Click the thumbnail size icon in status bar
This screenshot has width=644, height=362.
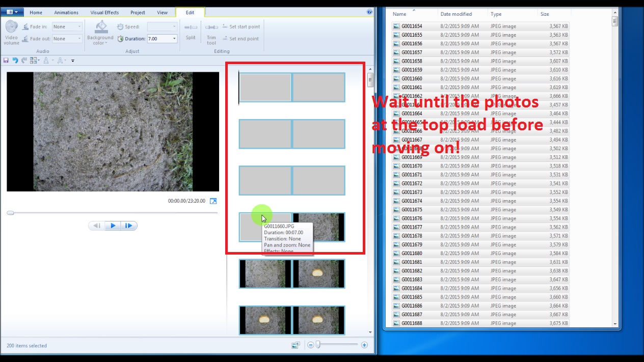pos(296,345)
